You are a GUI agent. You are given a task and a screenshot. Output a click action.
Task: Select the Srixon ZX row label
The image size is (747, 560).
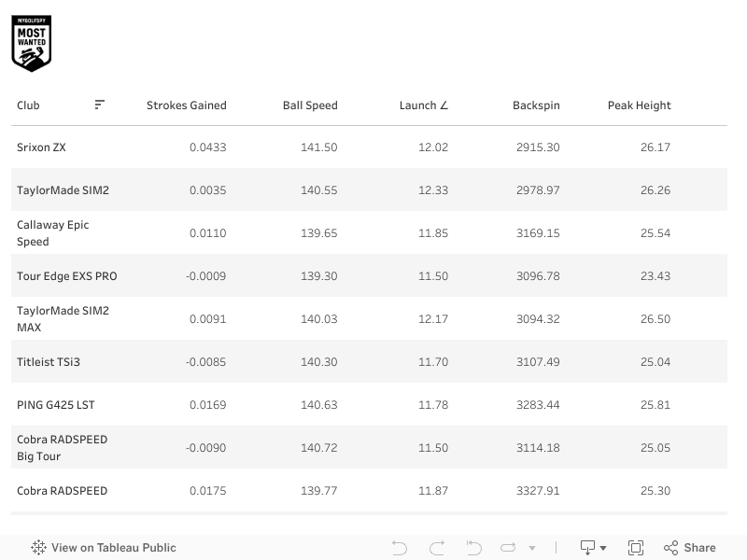tap(41, 147)
